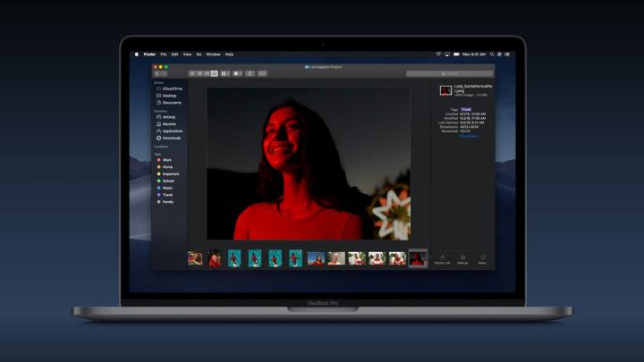Select the yellow Important tag
Screen dimensions: 644x362
point(167,174)
